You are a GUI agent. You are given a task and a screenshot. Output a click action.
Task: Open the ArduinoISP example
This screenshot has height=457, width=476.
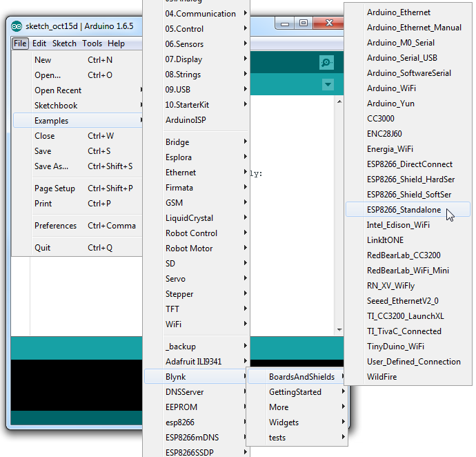[197, 120]
